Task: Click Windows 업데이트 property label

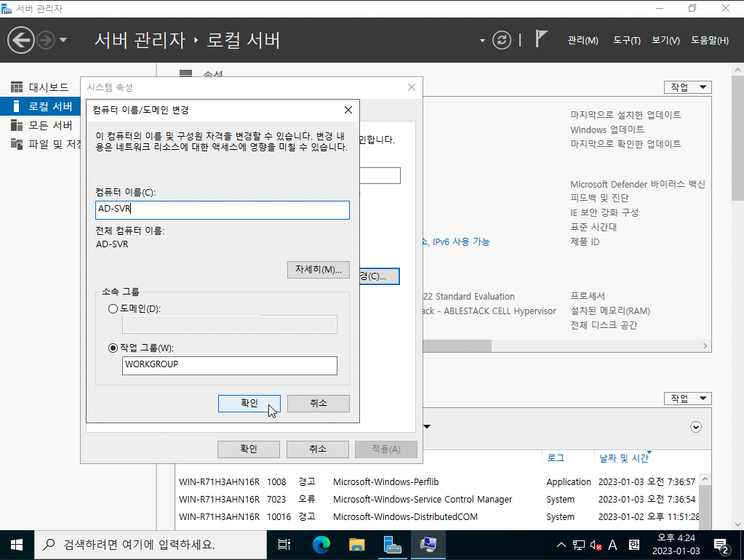Action: tap(607, 129)
